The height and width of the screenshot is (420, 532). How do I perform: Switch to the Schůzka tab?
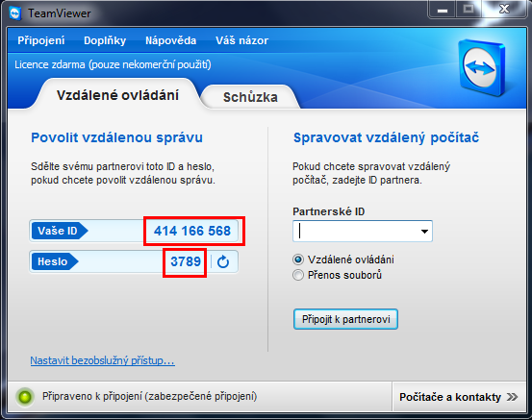coord(250,97)
